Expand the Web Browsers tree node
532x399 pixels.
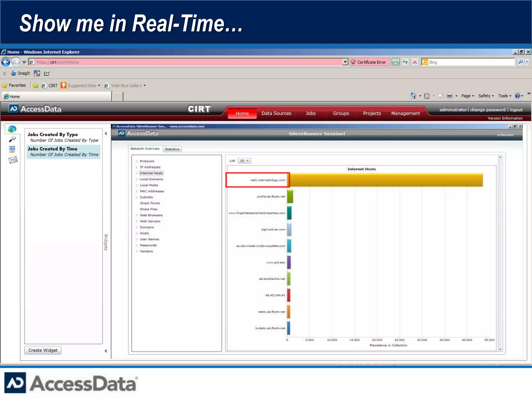137,215
